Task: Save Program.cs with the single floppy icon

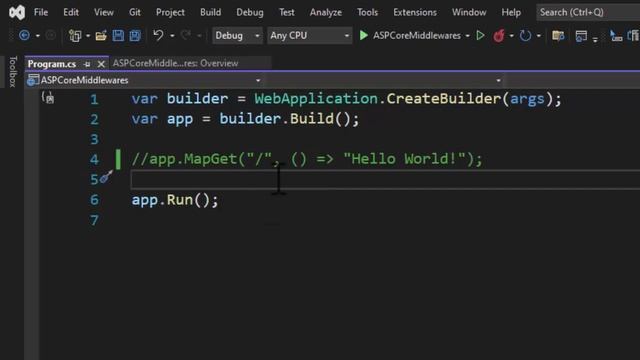Action: coord(118,36)
